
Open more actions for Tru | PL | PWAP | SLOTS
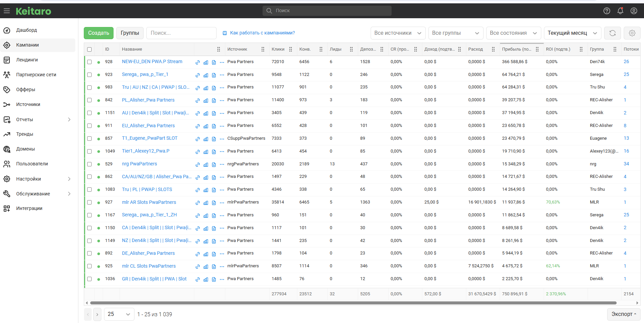222,190
